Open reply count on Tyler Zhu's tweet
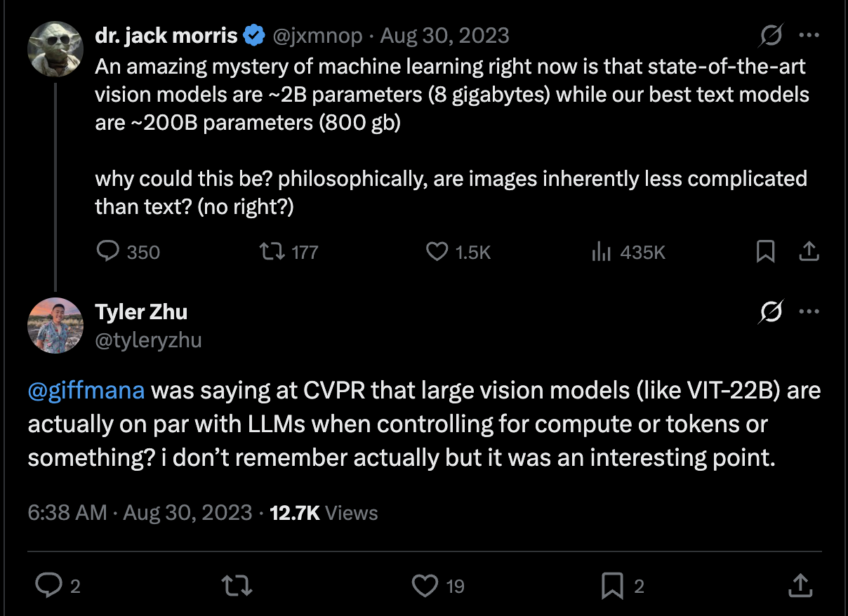Image resolution: width=848 pixels, height=616 pixels. click(x=50, y=586)
